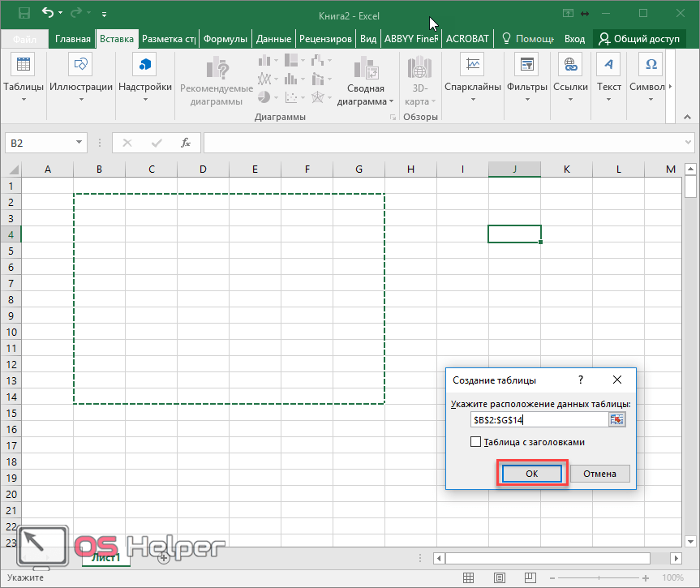Click the insert function fx icon
Viewport: 700px width, 588px height.
185,143
